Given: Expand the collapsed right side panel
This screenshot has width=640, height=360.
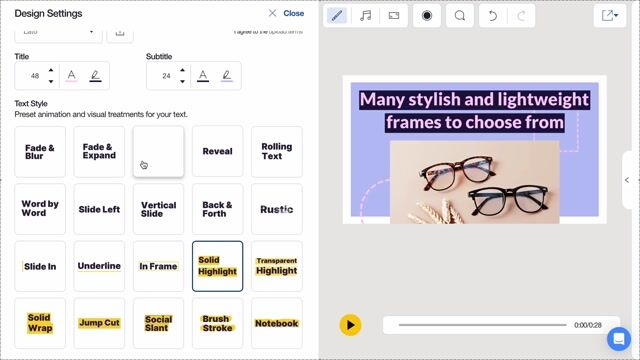Looking at the screenshot, I should 627,180.
